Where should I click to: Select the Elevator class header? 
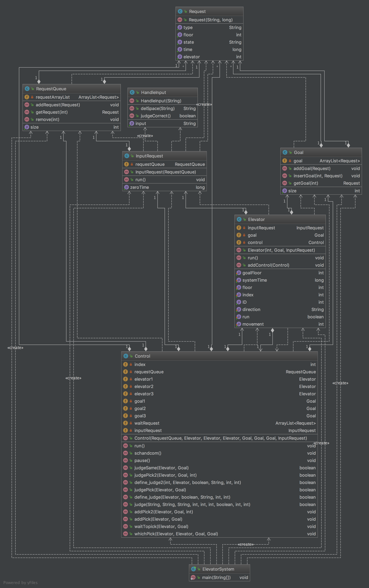click(x=256, y=219)
